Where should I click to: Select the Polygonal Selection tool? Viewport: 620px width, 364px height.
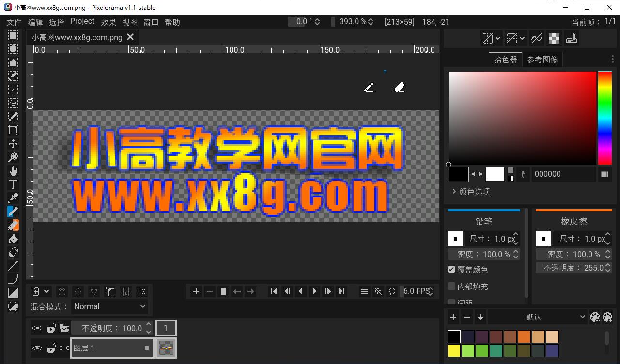[x=13, y=62]
